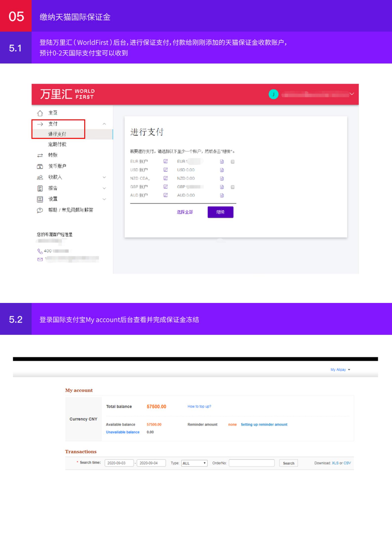Click the Unavailable balance link
This screenshot has height=555, width=392.
pyautogui.click(x=123, y=432)
